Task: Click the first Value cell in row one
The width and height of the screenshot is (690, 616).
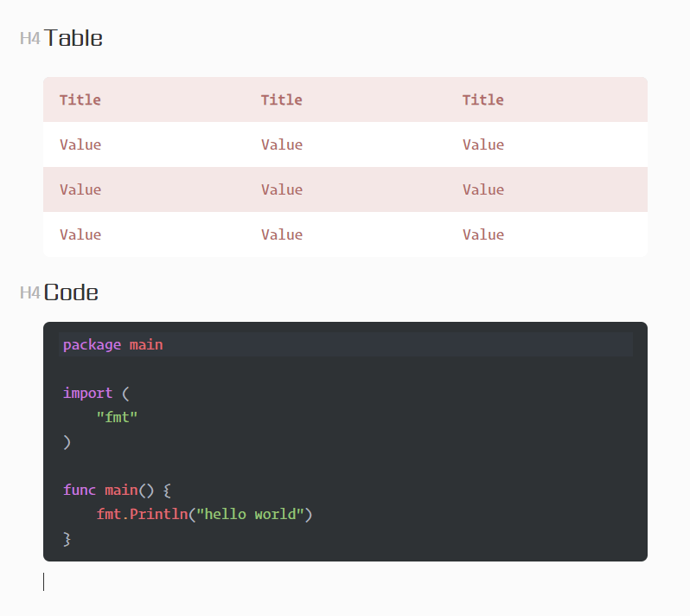Action: click(x=144, y=144)
